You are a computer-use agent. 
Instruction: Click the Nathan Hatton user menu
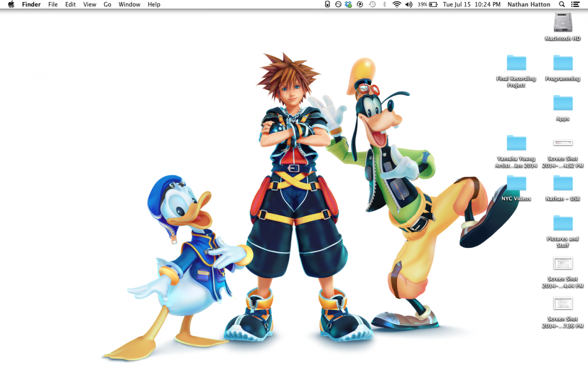point(529,4)
